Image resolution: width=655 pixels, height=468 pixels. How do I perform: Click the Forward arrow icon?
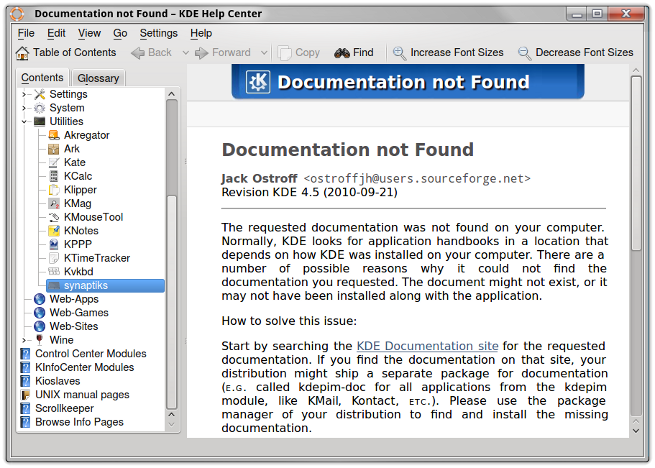[202, 53]
